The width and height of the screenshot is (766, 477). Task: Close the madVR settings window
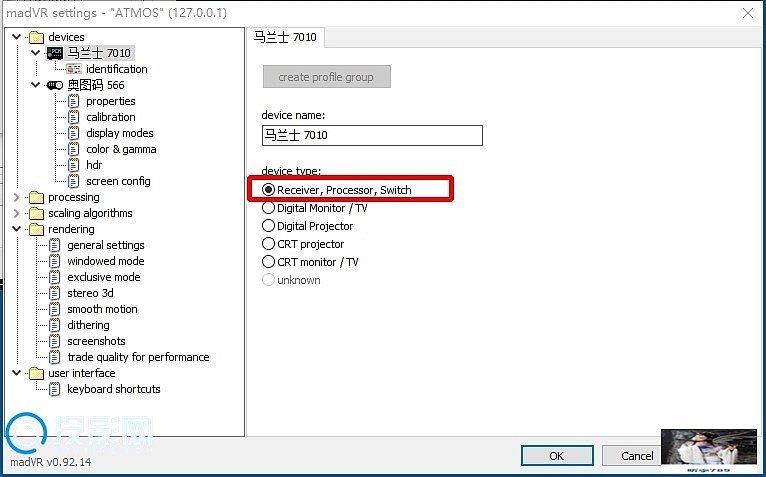pos(747,13)
